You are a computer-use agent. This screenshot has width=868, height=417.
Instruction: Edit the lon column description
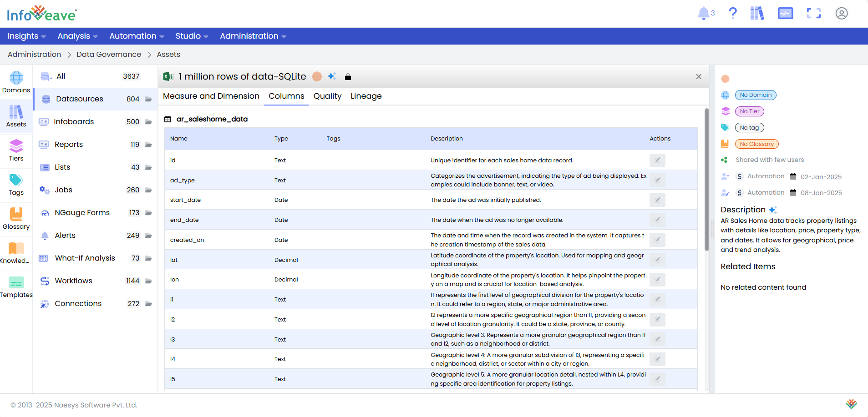(657, 280)
